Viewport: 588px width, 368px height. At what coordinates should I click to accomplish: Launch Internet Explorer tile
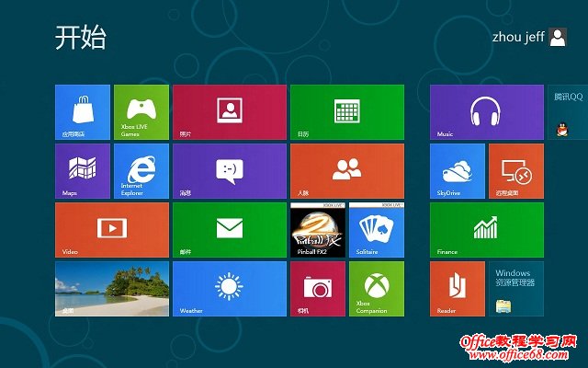pyautogui.click(x=141, y=171)
